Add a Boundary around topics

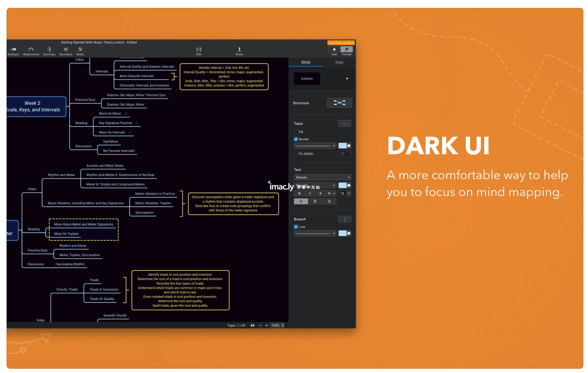(66, 51)
